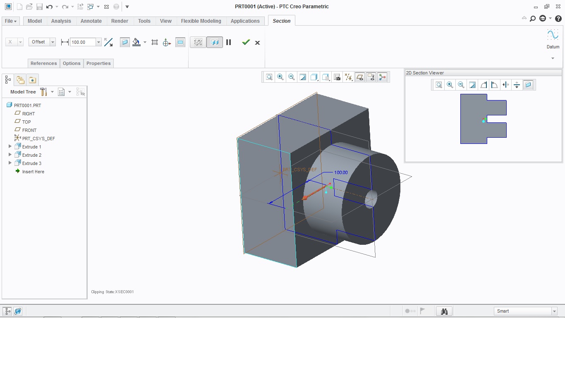Toggle datum plane display in graphics toolbar
Screen dimensions: 565x392
360,77
